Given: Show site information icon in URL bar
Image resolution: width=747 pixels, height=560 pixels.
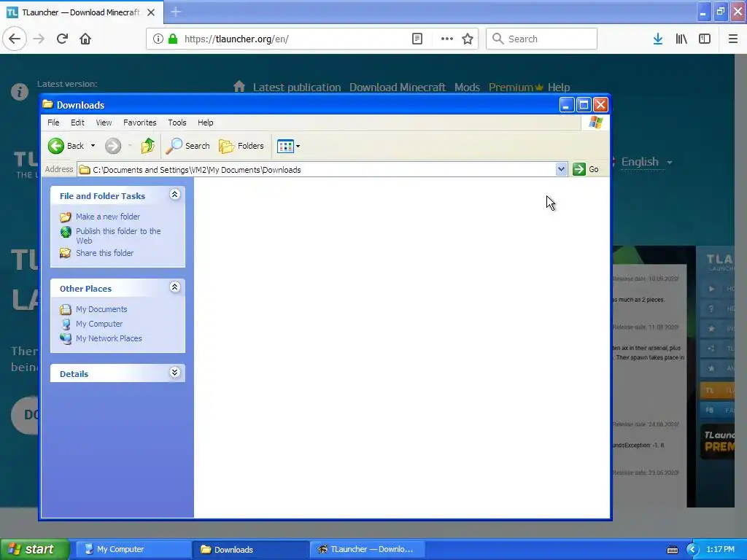Looking at the screenshot, I should [x=158, y=39].
